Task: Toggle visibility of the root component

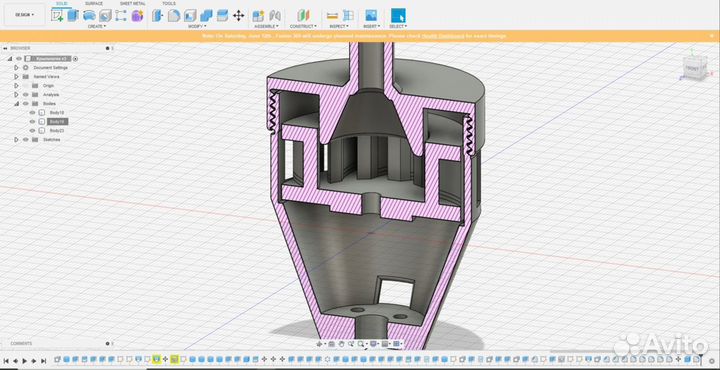Action: (19, 59)
